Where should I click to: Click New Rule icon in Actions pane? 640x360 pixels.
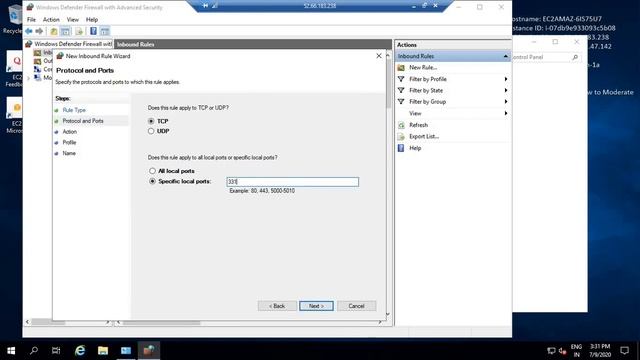(x=401, y=68)
